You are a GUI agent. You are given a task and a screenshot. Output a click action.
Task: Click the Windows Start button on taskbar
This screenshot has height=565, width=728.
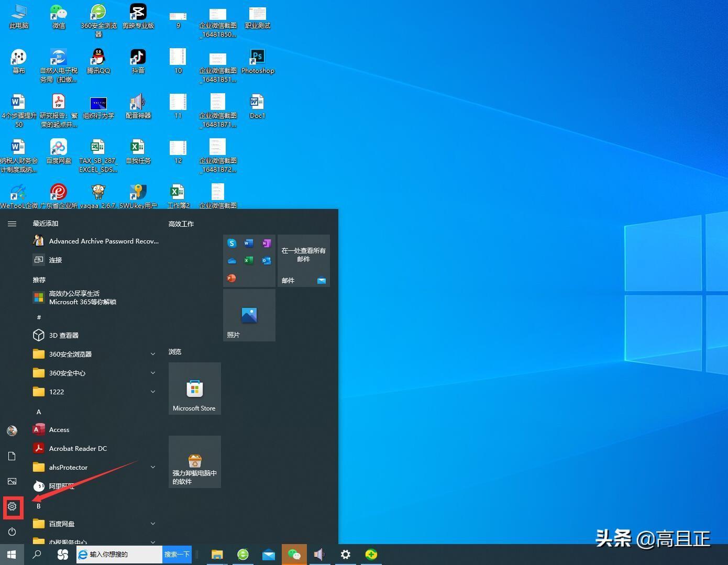[x=12, y=554]
